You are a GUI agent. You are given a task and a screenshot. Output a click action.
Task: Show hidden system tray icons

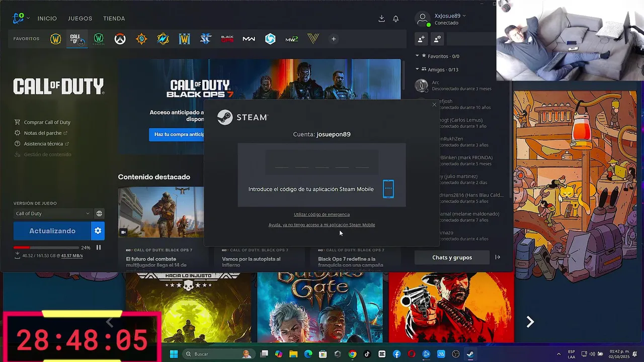[558, 354]
